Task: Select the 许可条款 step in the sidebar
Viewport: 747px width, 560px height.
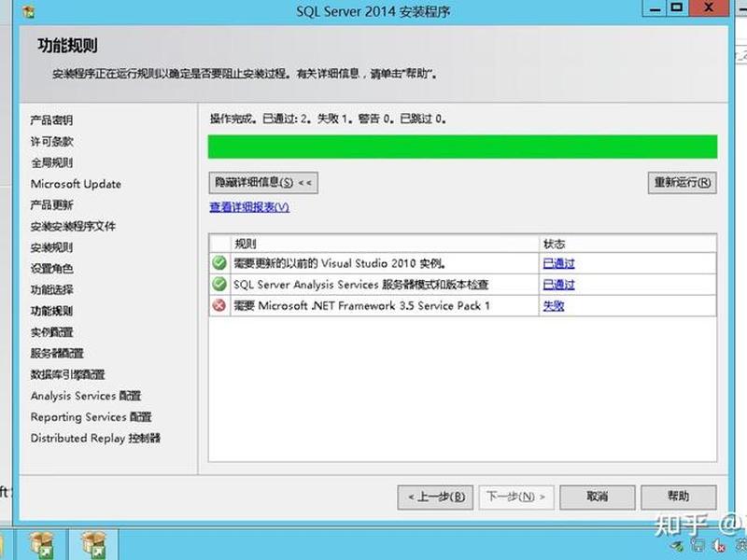Action: coord(51,142)
